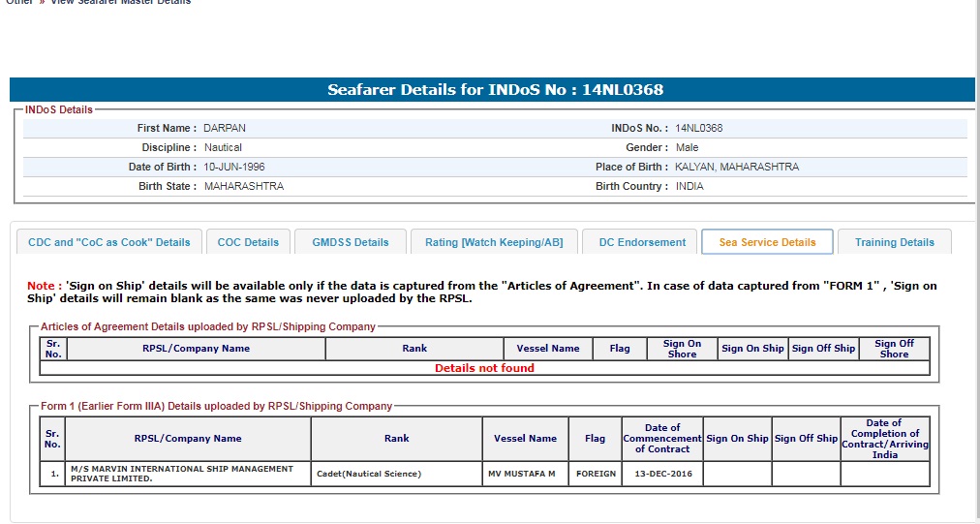
Task: Click the FOREIGN flag cell in Form 1 table
Action: (596, 474)
